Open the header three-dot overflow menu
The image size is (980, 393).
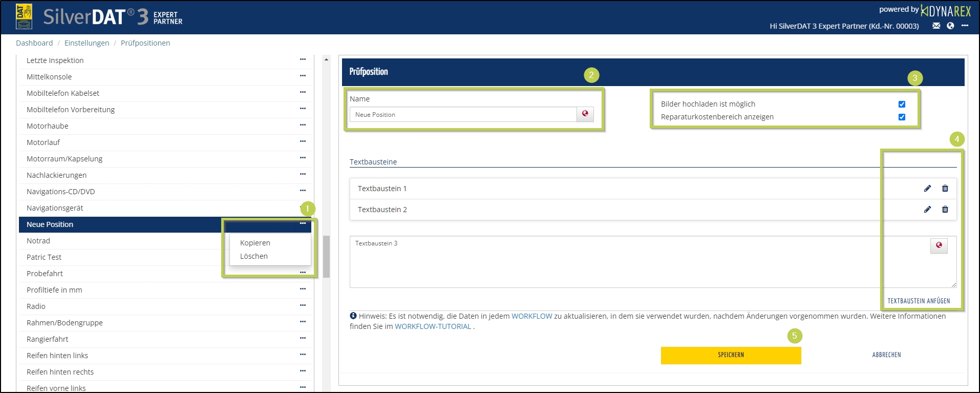[x=965, y=26]
